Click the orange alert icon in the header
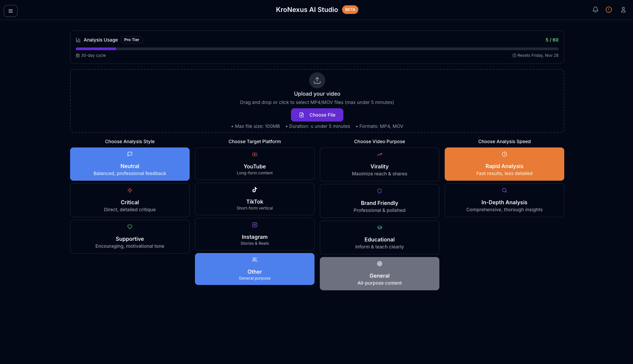633x364 pixels. [609, 10]
